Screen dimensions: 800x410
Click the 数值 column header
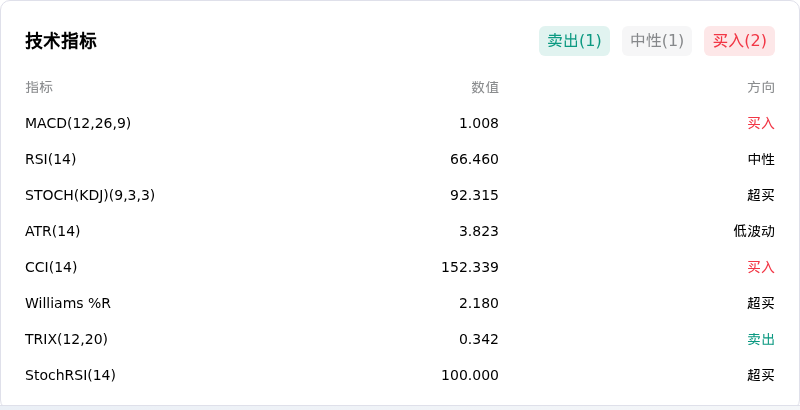pos(485,87)
